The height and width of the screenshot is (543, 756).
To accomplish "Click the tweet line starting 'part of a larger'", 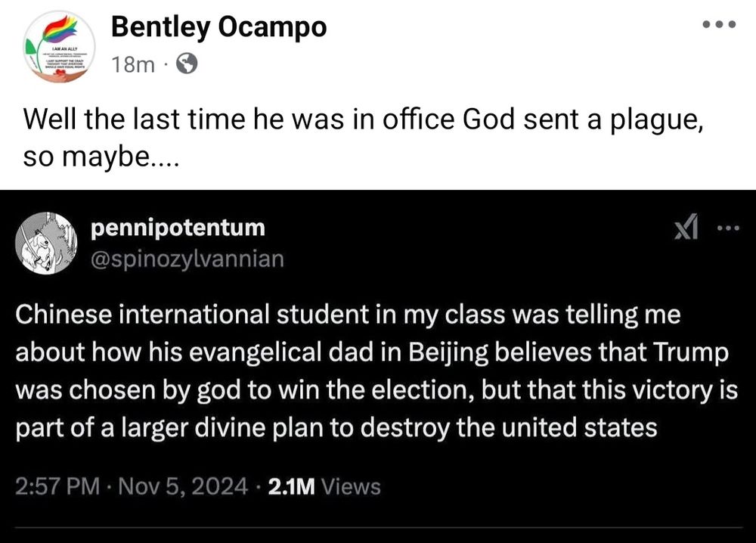I will 336,427.
